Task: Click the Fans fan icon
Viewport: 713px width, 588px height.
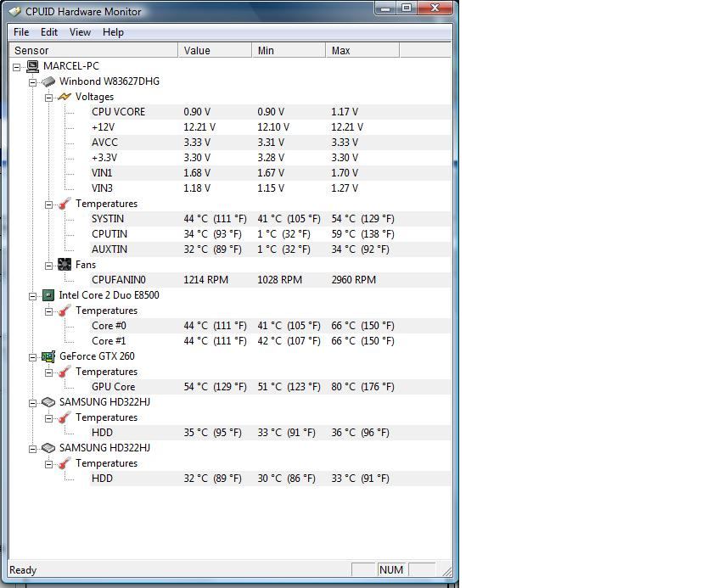Action: pyautogui.click(x=65, y=265)
